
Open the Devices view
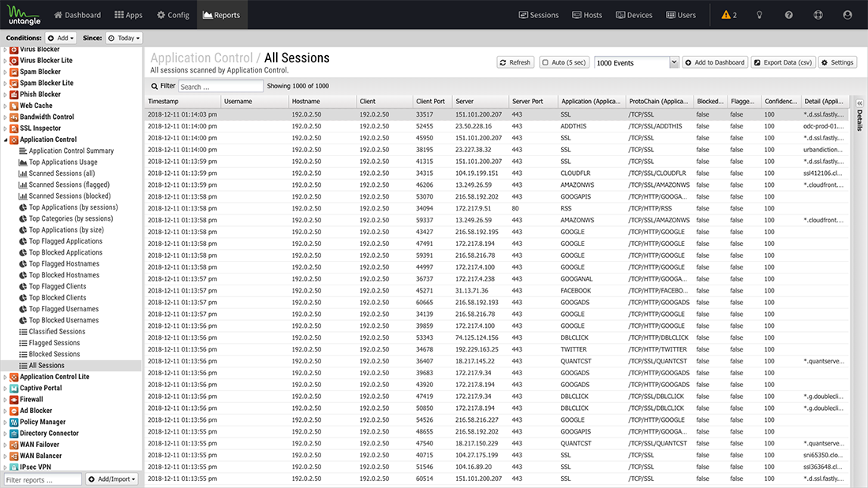634,15
